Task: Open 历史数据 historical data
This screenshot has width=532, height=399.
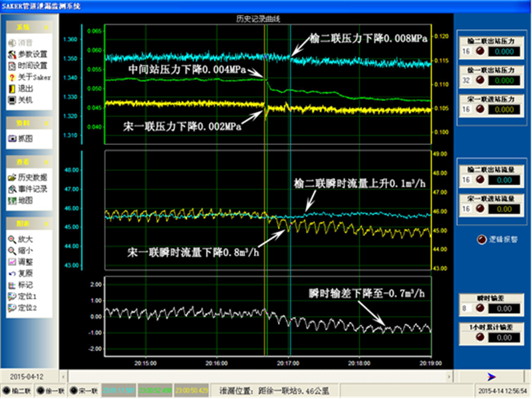Action: 31,178
